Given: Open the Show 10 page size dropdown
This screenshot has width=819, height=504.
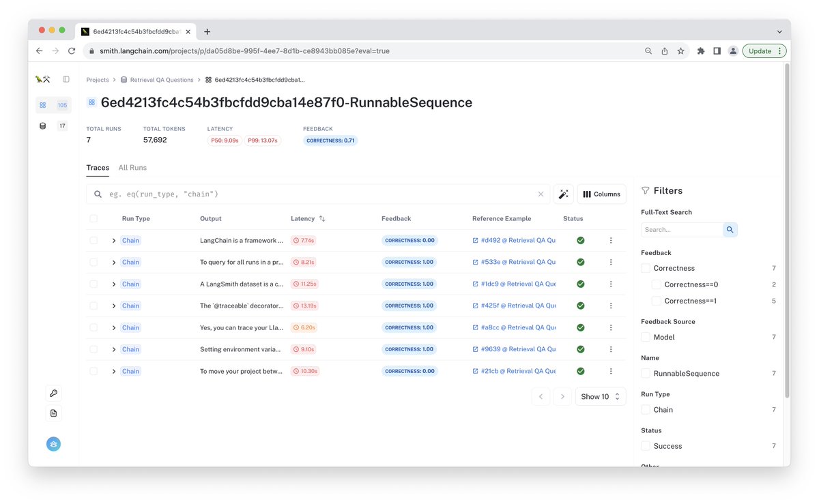Looking at the screenshot, I should tap(601, 397).
